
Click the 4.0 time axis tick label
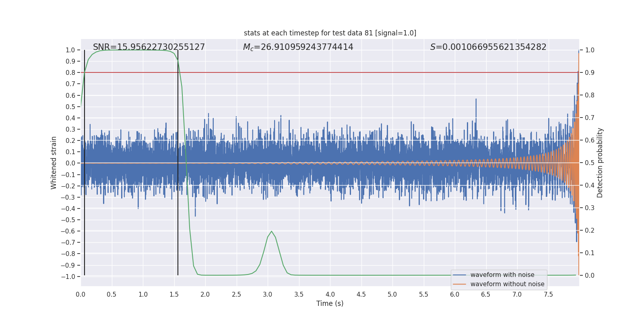point(330,294)
